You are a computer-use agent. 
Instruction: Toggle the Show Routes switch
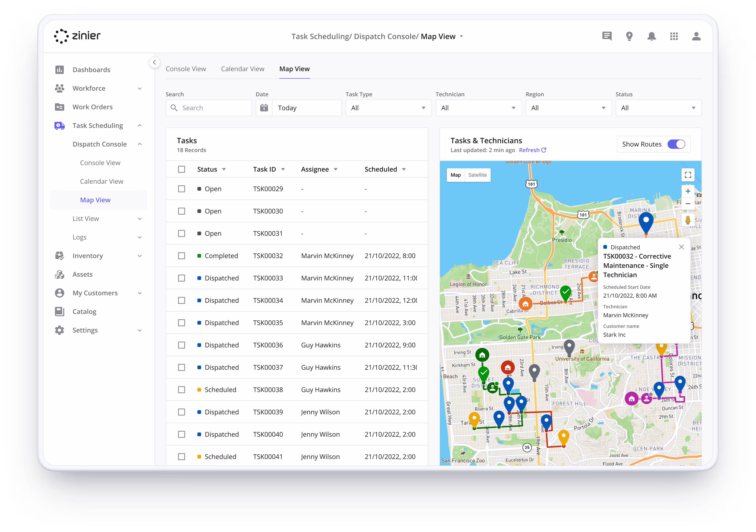click(676, 144)
